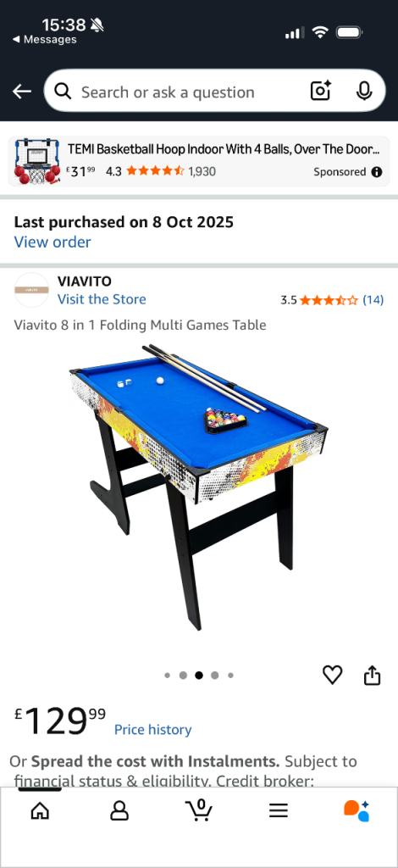Tap the microphone voice search icon

pyautogui.click(x=364, y=92)
